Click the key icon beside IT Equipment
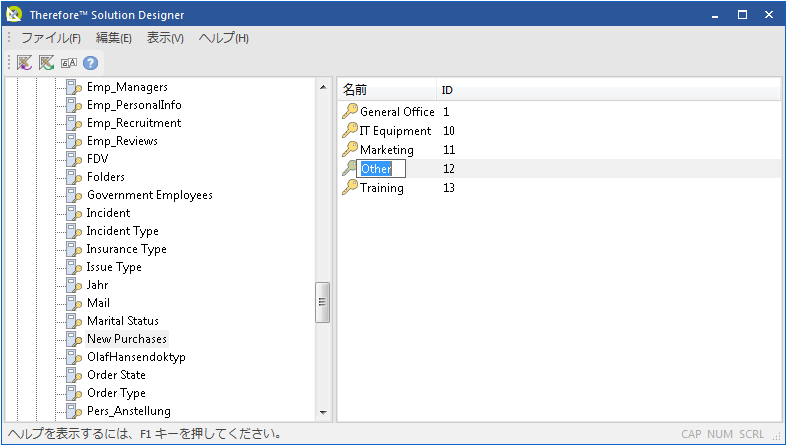The width and height of the screenshot is (786, 446). coord(349,130)
